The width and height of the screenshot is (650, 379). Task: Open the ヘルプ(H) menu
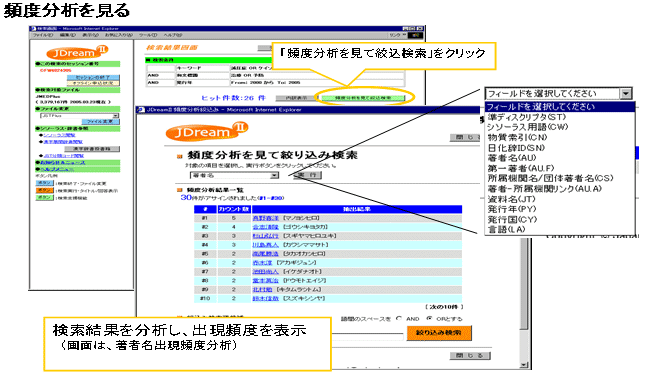172,35
